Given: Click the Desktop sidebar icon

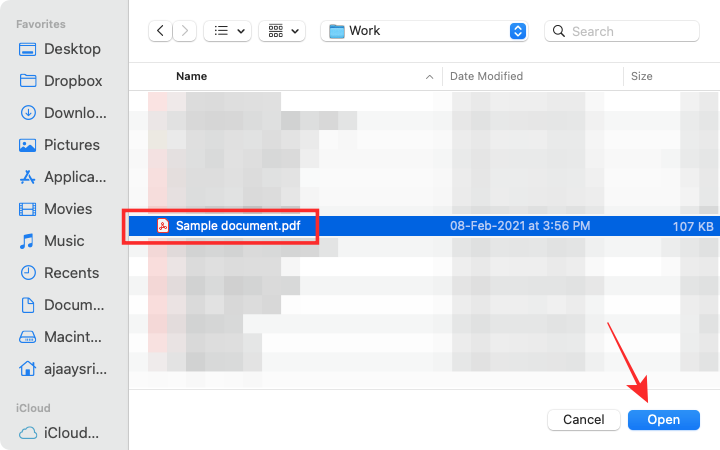Looking at the screenshot, I should (28, 49).
